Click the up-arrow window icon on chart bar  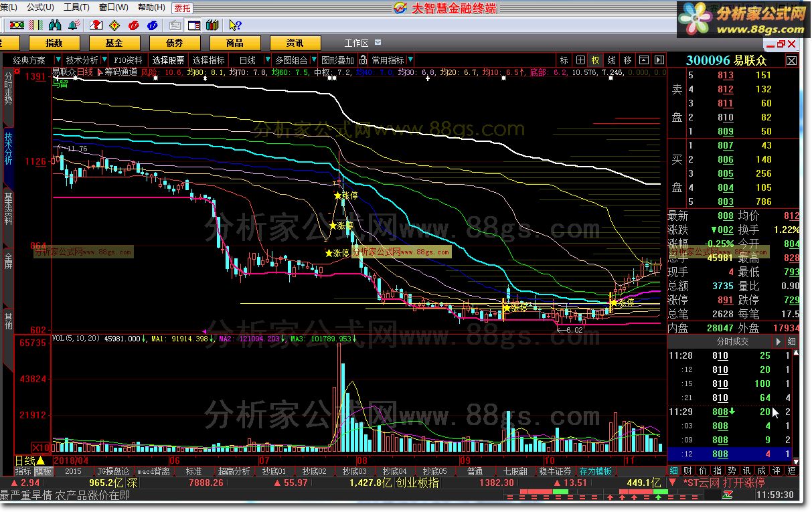tap(643, 60)
